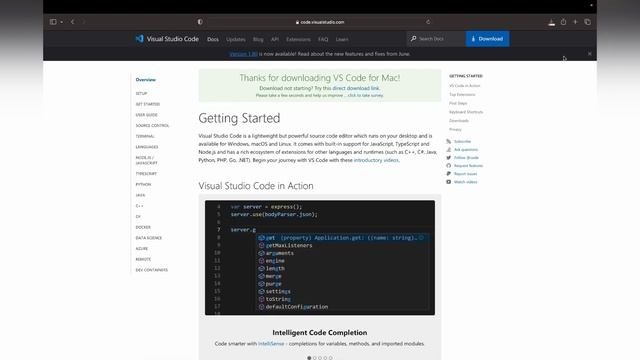Open the Learn nav item
This screenshot has width=640, height=360.
tap(342, 39)
